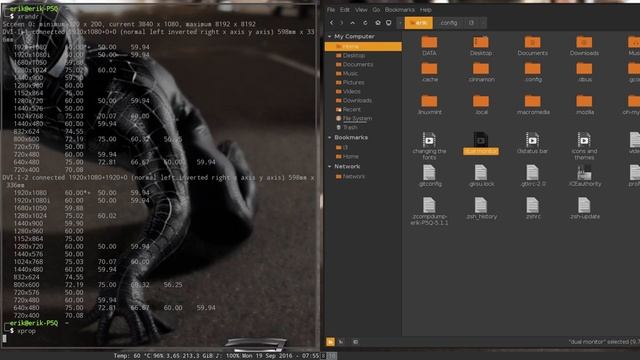
Task: Open the Edit menu
Action: (x=345, y=10)
